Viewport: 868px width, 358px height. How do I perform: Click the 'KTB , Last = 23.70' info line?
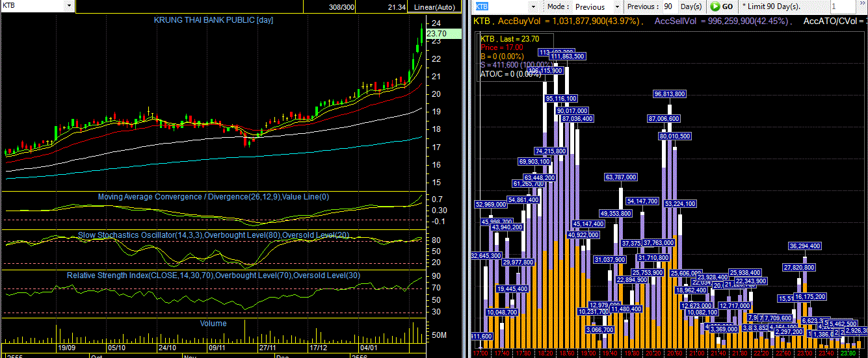[x=508, y=39]
